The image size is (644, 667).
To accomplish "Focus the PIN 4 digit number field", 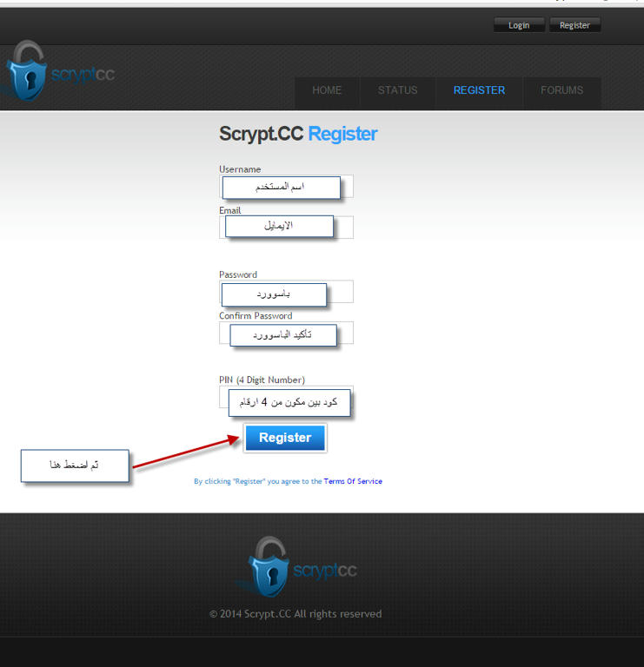I will coord(286,397).
